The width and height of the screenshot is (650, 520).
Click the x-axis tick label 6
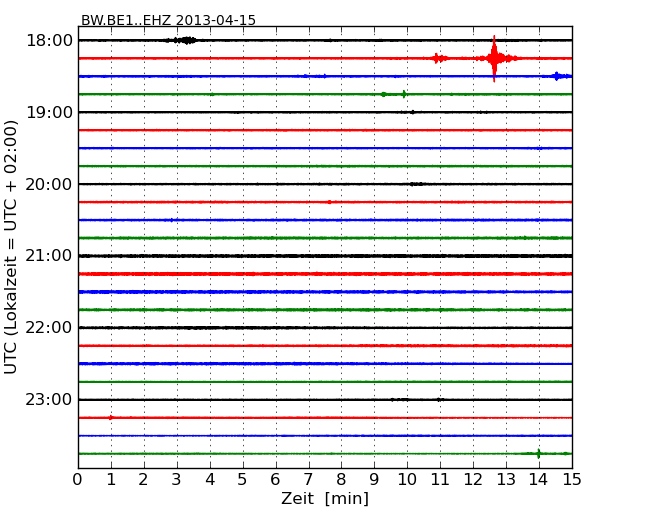275,479
